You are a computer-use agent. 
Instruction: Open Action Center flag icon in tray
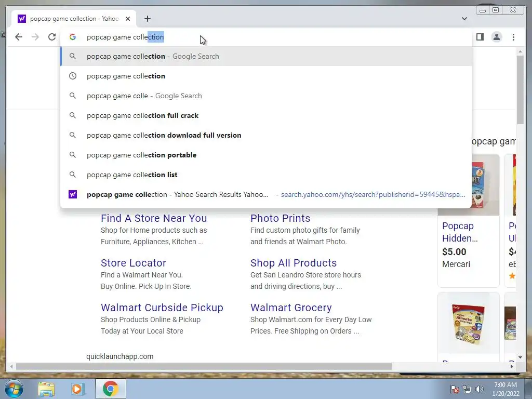click(x=455, y=389)
